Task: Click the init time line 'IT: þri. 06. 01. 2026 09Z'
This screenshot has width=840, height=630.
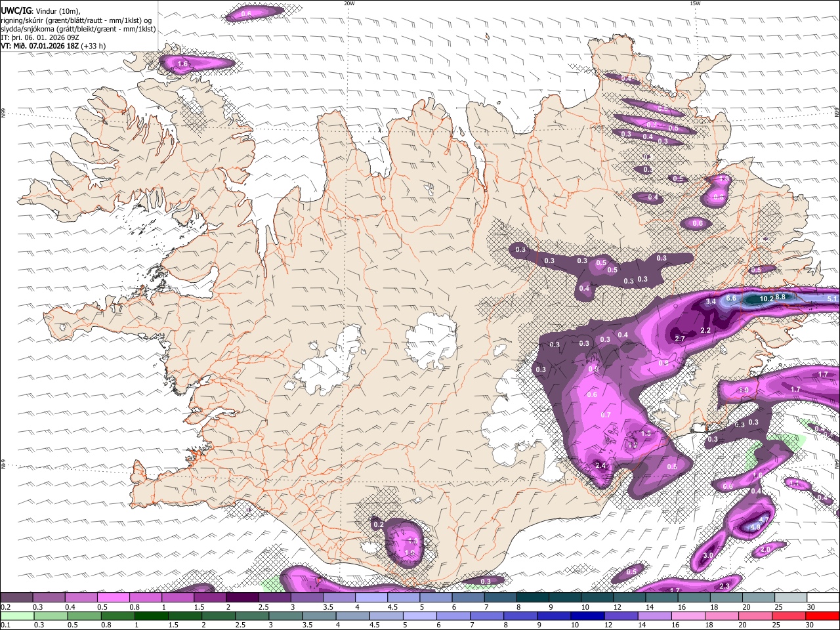Action: coord(40,37)
